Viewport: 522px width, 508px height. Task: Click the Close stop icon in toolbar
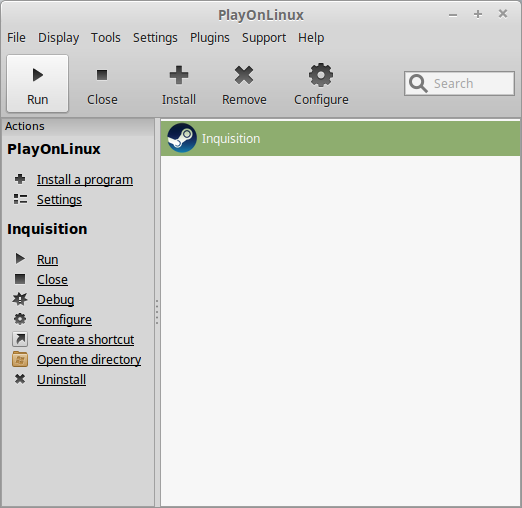pyautogui.click(x=102, y=75)
